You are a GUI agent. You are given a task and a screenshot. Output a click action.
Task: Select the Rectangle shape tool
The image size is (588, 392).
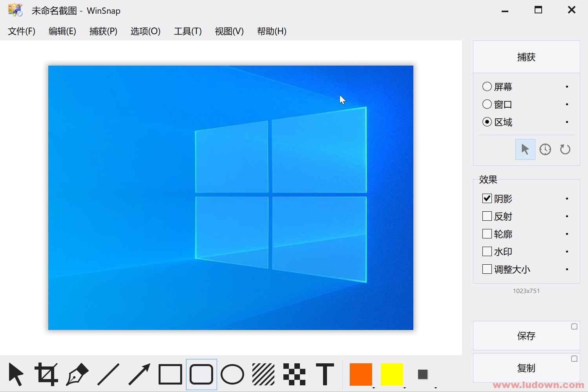(170, 374)
